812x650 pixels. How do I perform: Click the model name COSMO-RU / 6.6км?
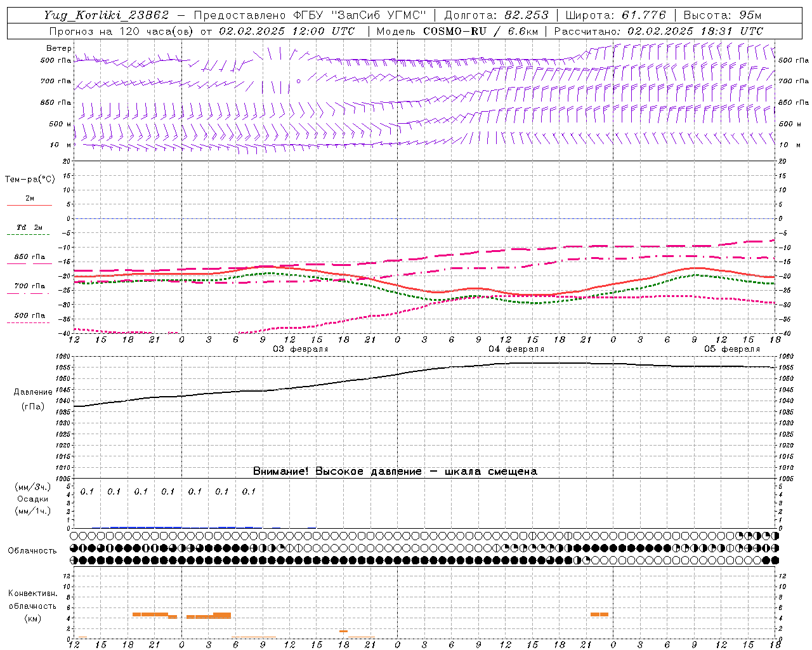point(481,31)
